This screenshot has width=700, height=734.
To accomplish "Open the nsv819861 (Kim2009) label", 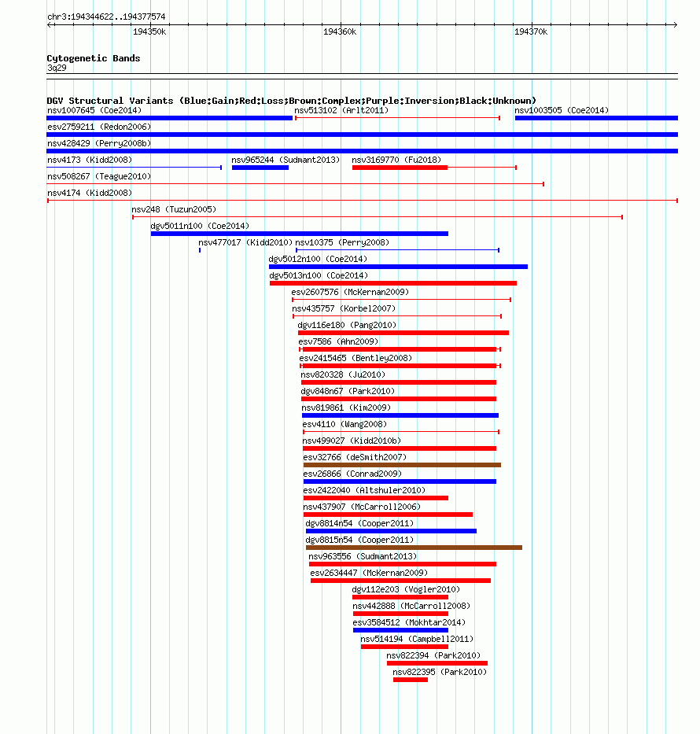I will coord(346,408).
